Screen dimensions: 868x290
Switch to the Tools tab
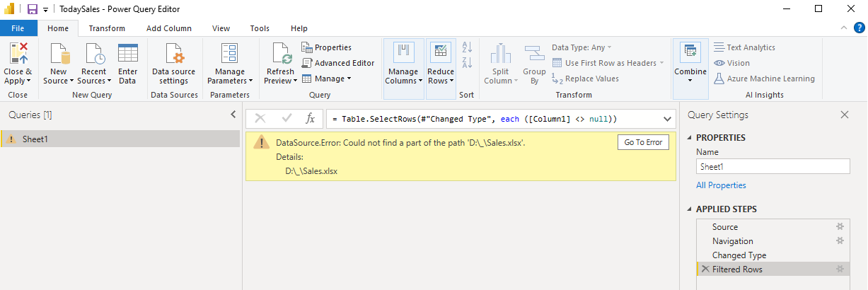click(x=260, y=28)
